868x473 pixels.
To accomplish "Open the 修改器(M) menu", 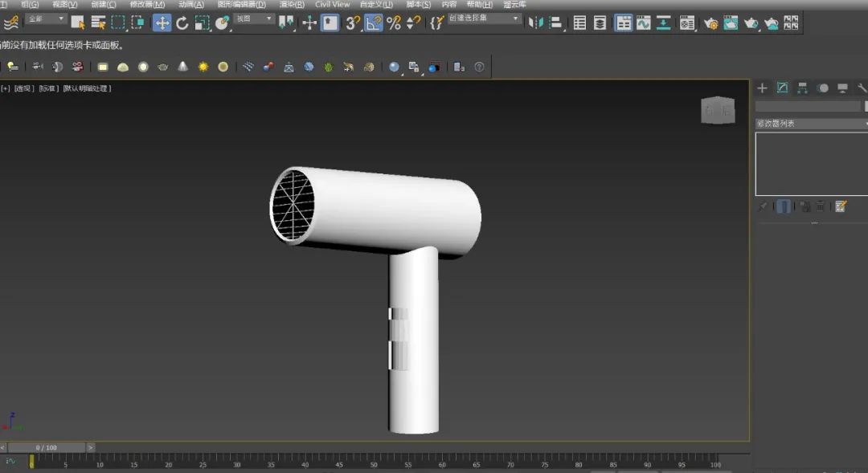I will click(147, 5).
